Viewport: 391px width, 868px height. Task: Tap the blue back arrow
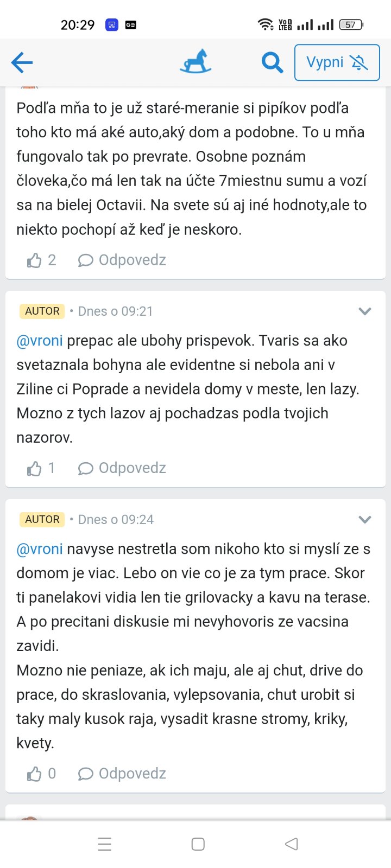(x=22, y=62)
